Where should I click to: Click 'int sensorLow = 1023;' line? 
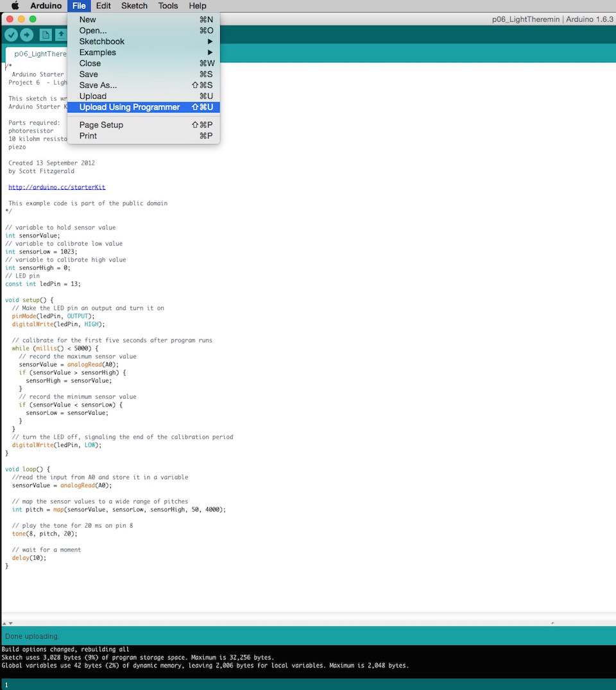pos(41,252)
